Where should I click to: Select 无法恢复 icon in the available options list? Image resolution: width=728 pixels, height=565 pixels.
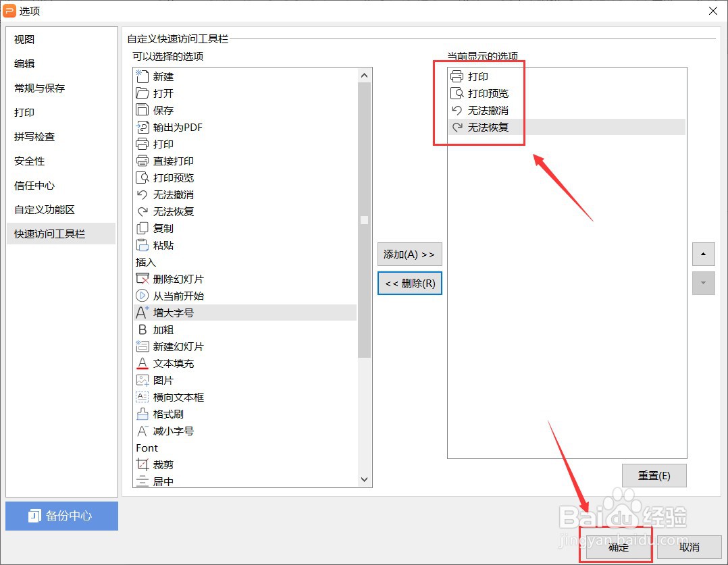[142, 211]
